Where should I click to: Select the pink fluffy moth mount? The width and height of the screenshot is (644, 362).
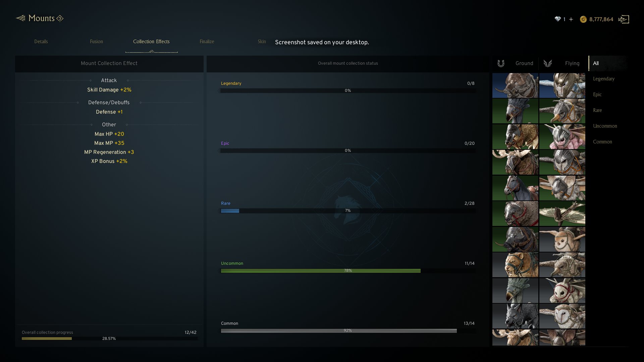click(x=562, y=137)
